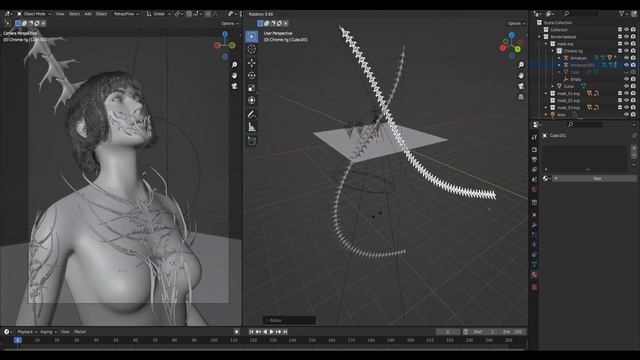Open timeline Marker menu
Image resolution: width=640 pixels, height=360 pixels.
(80, 332)
